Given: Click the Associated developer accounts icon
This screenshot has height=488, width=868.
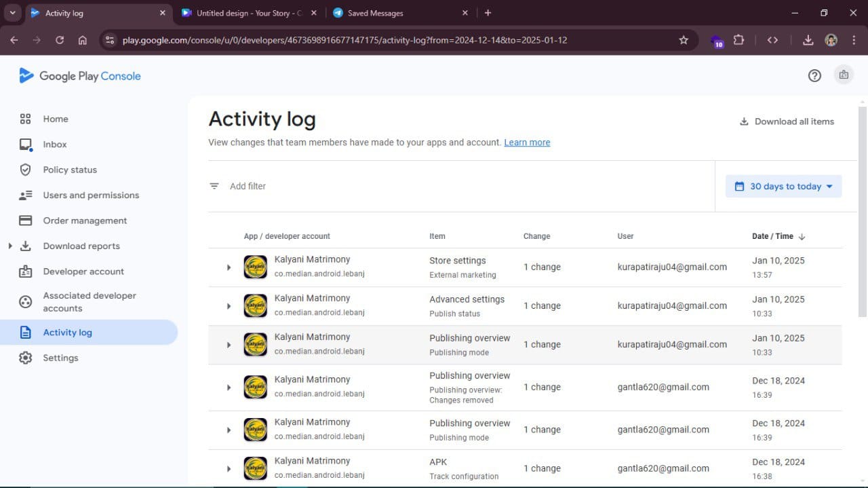Looking at the screenshot, I should pyautogui.click(x=26, y=302).
